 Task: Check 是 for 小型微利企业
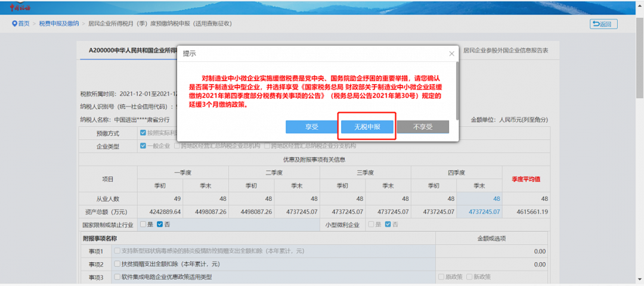(x=371, y=225)
